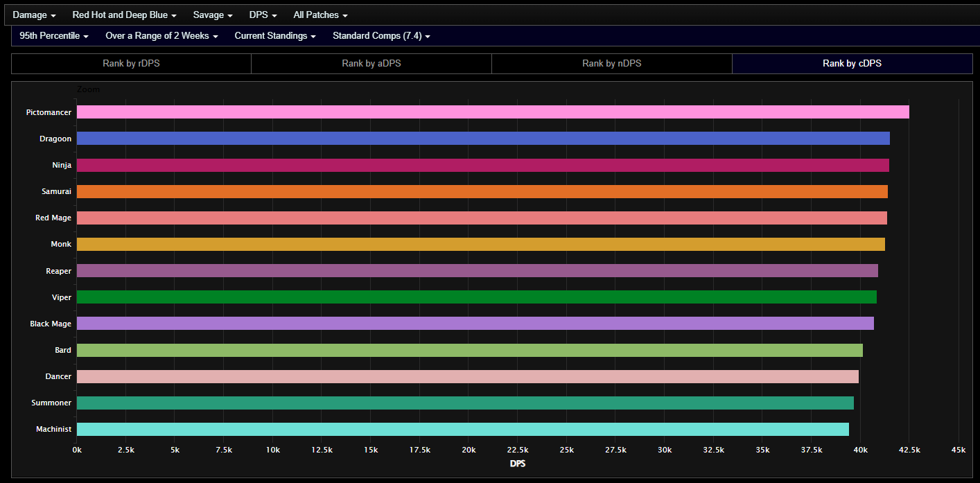Click the Reaper axis label
980x483 pixels.
coord(59,271)
